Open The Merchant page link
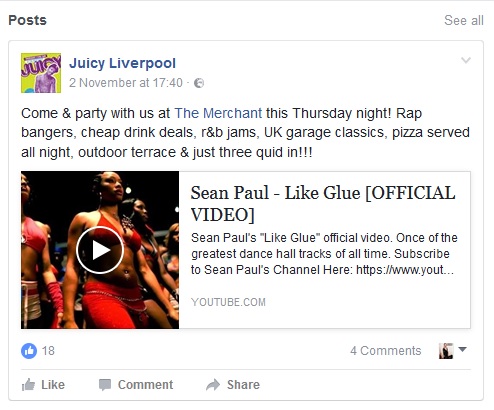494x410 pixels. pos(218,113)
